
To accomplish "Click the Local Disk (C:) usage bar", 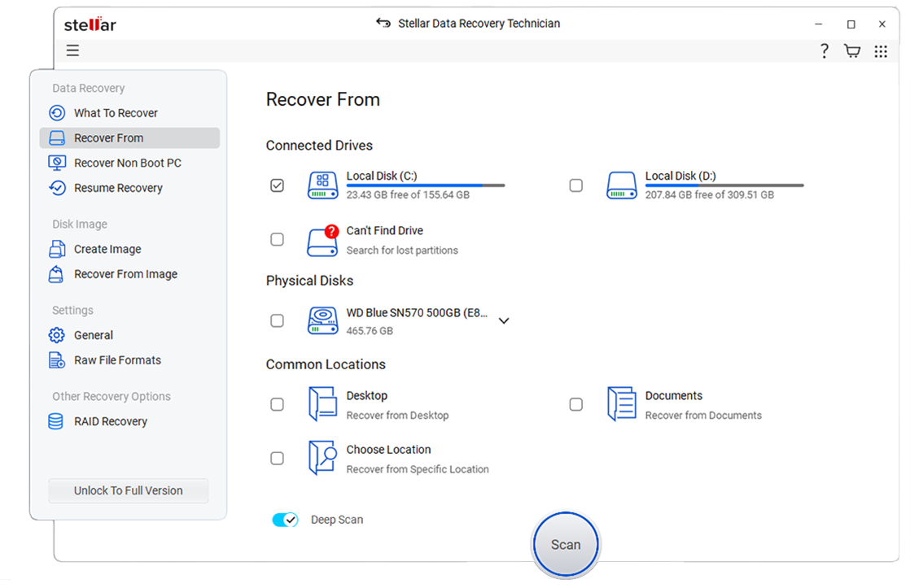I will tap(426, 185).
